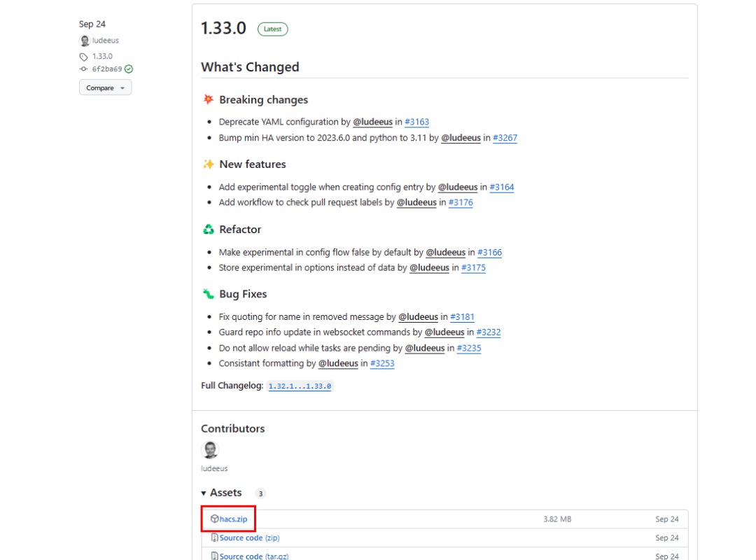Click the Sep 24 date in the hacs.zip row
This screenshot has height=560, width=756.
point(667,519)
